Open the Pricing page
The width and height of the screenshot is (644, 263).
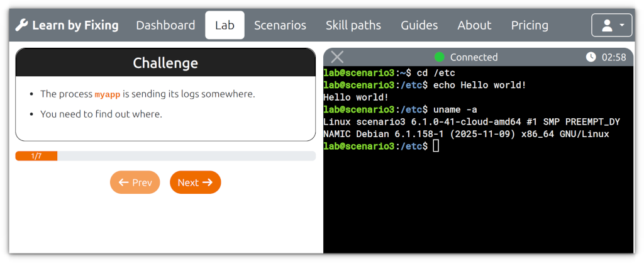point(530,25)
